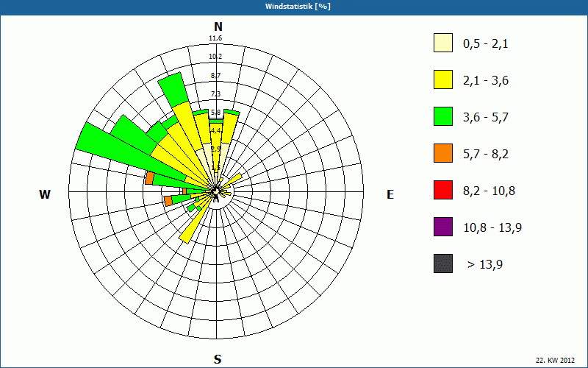588x368 pixels.
Task: Click the legend label '0,5 - 2,1'
Action: tap(486, 44)
